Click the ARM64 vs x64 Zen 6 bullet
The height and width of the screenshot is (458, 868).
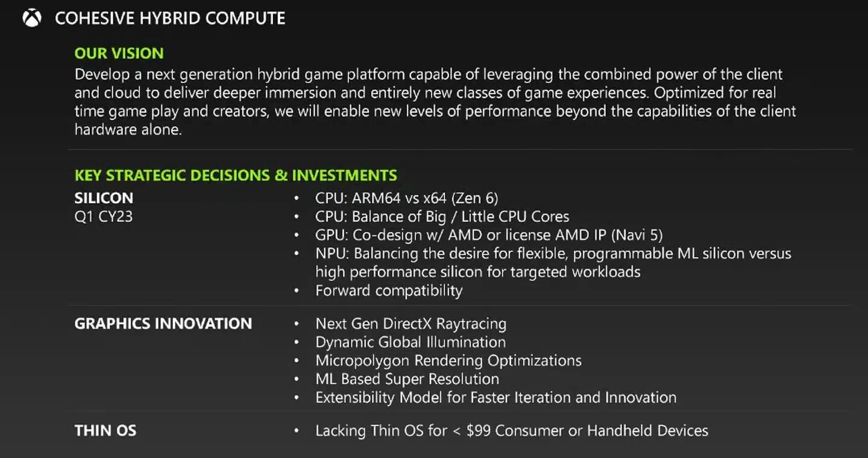pos(407,198)
